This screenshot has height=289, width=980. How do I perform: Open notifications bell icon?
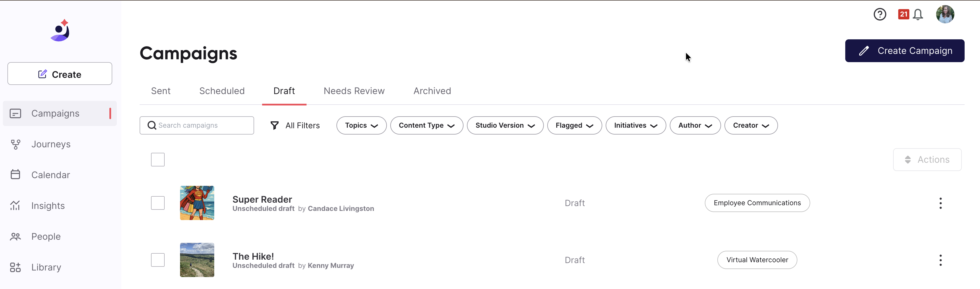(918, 15)
